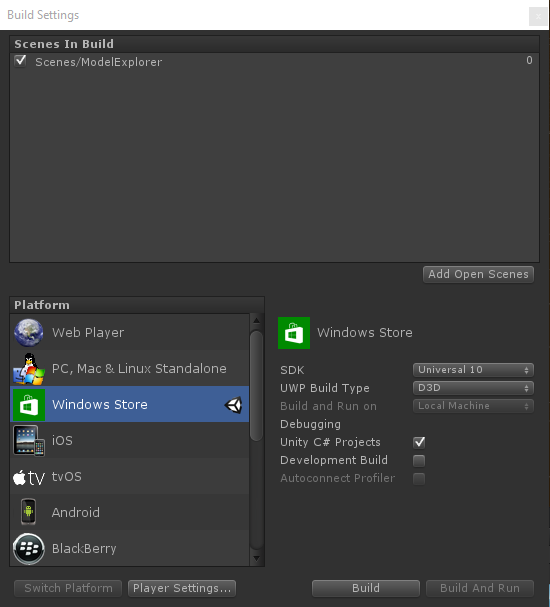Select the Web Player globe icon

tap(29, 332)
